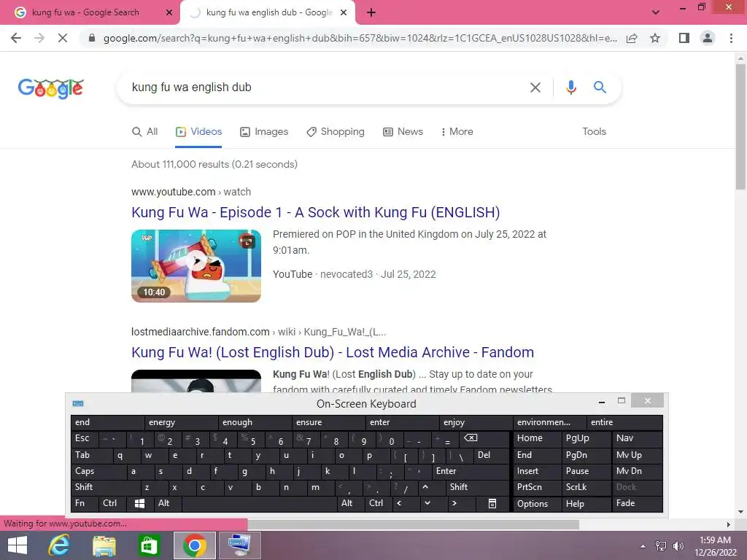Click the spacebar on the On-Screen Keyboard
747x560 pixels.
point(260,503)
